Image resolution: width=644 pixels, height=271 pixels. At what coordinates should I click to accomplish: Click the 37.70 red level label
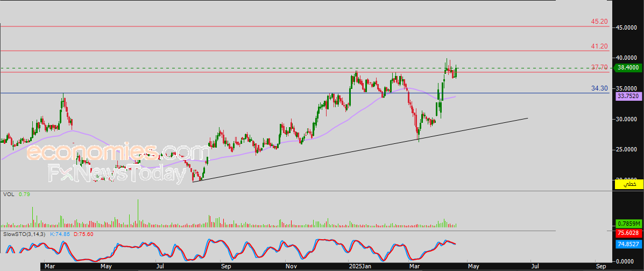coord(599,67)
